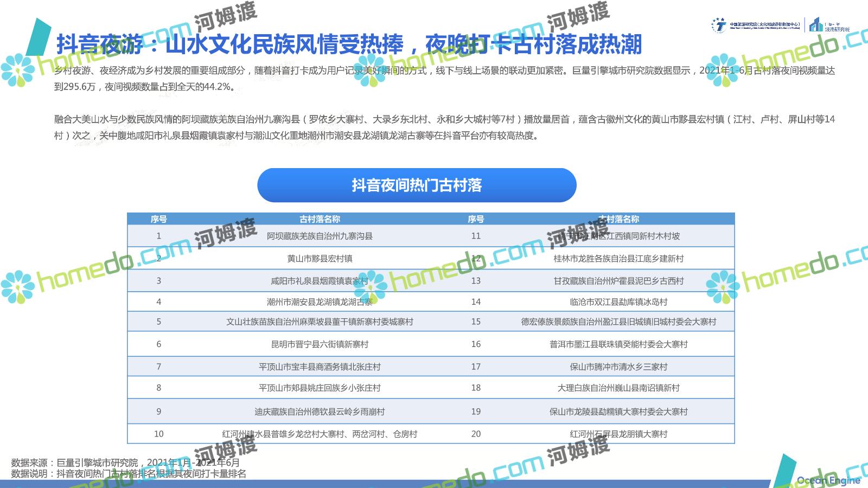Select cell 黄山市黟县宏村镇
Image resolution: width=868 pixels, height=488 pixels.
click(320, 259)
